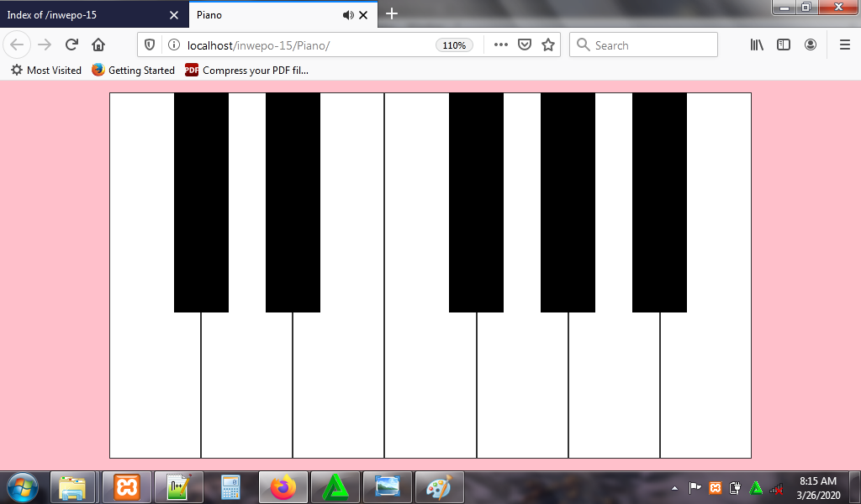
Task: Open the Windows Start menu
Action: click(23, 487)
